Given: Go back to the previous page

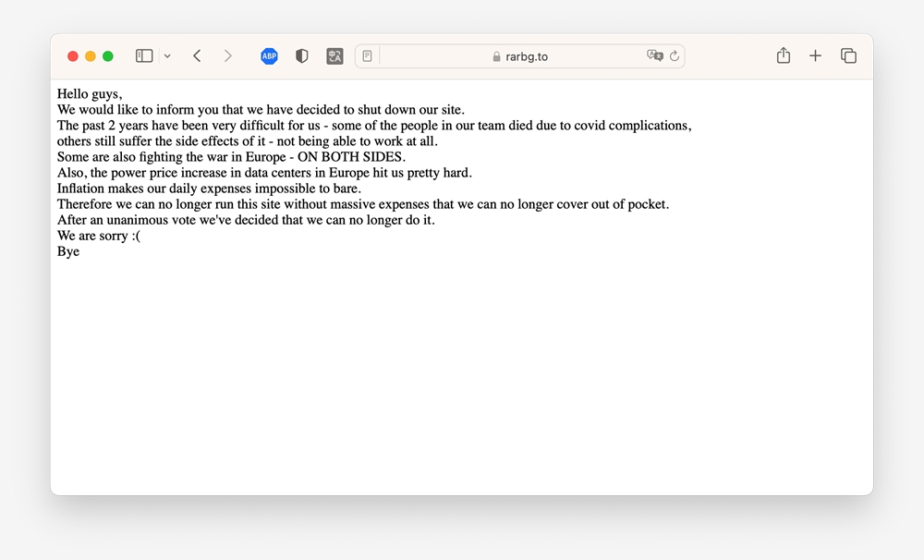Looking at the screenshot, I should pyautogui.click(x=197, y=56).
